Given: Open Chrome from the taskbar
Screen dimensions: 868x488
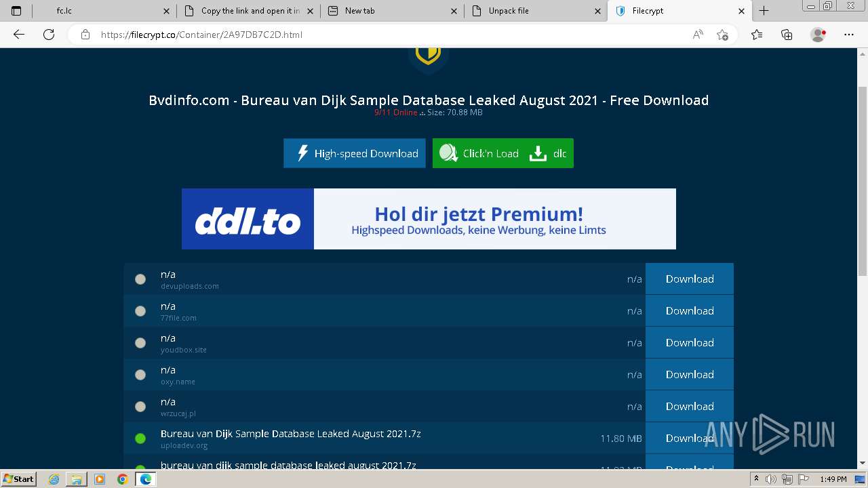Looking at the screenshot, I should point(122,479).
